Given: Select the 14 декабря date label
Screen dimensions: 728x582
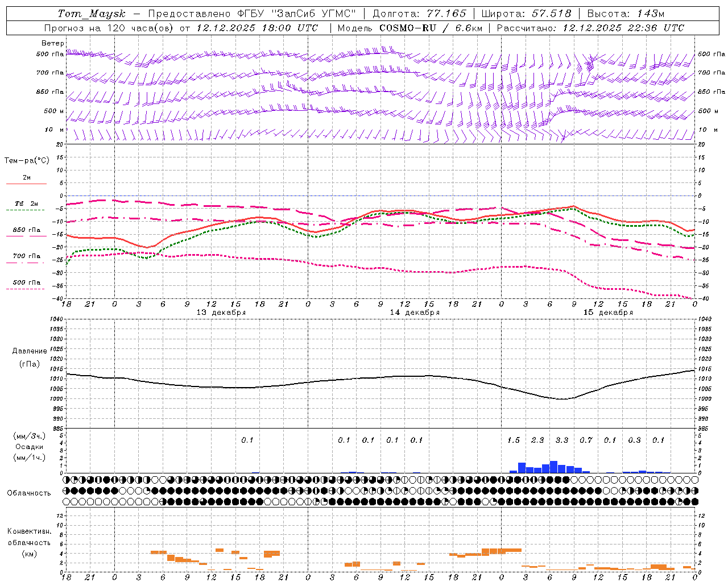Looking at the screenshot, I should (415, 313).
